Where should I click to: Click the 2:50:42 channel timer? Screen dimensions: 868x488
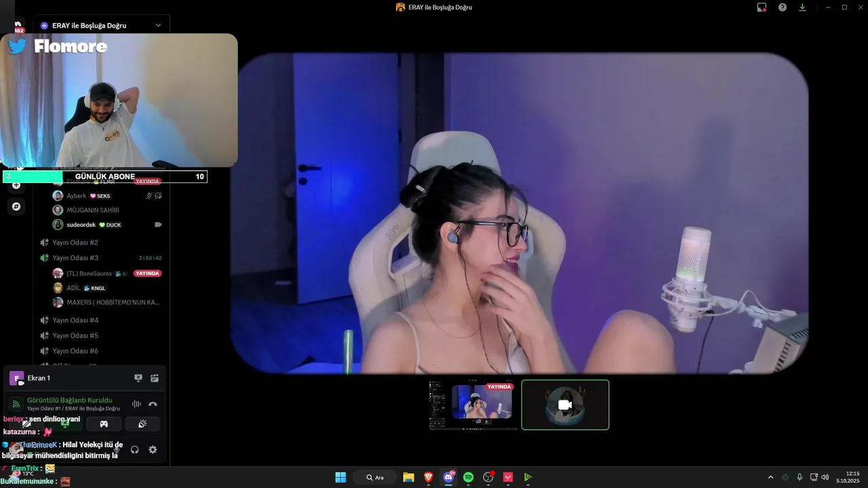pyautogui.click(x=151, y=258)
